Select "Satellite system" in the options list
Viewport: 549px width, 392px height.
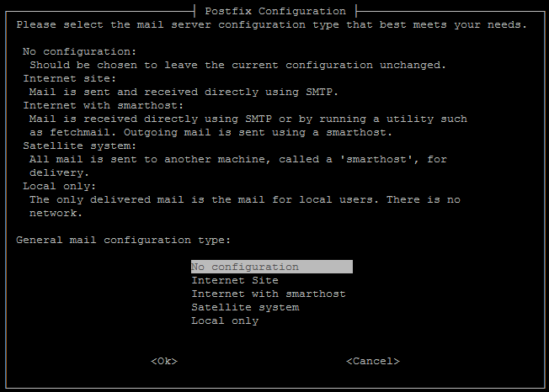[x=245, y=307]
